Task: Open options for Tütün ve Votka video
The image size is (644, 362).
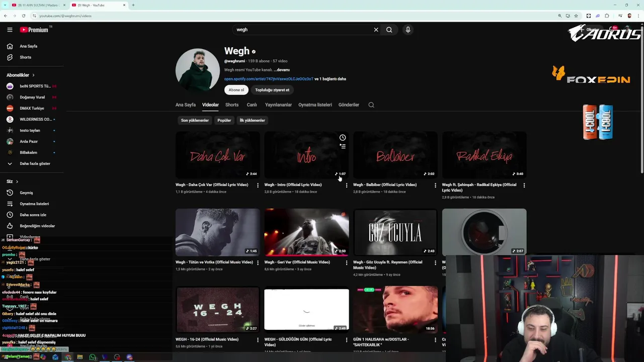Action: (258, 262)
